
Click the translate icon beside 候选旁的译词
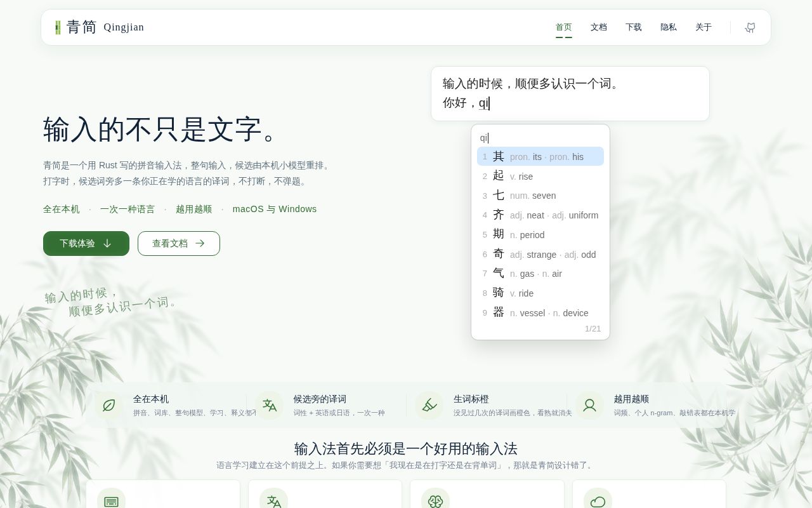click(x=270, y=405)
